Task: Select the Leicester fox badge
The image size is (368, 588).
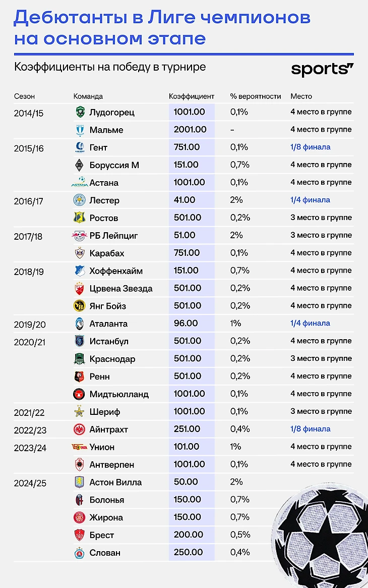Action: tap(79, 200)
